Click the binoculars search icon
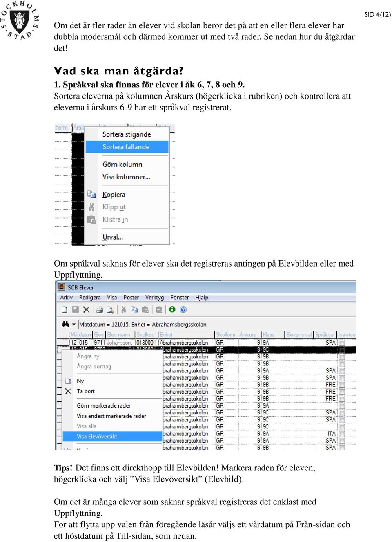 click(65, 324)
